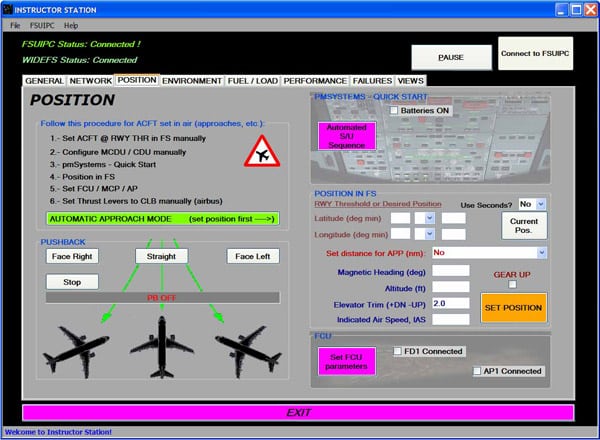
Task: Click the airplane warning triangle icon
Action: point(262,152)
